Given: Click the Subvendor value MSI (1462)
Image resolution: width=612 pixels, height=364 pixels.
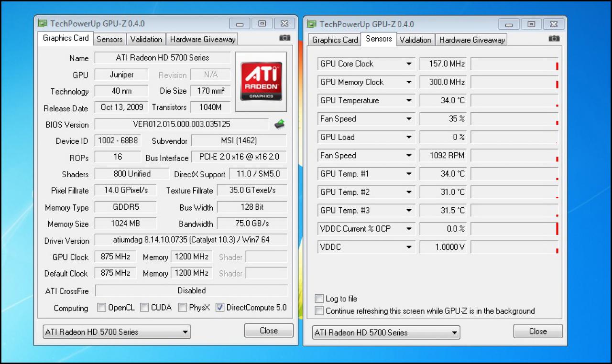Looking at the screenshot, I should pos(239,140).
